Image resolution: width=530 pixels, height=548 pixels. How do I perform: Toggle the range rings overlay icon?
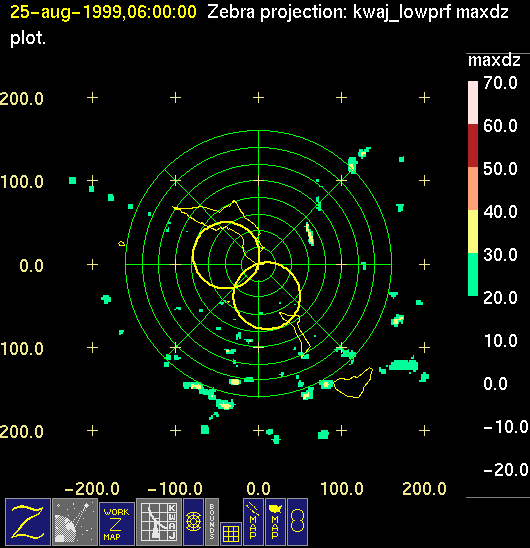193,522
